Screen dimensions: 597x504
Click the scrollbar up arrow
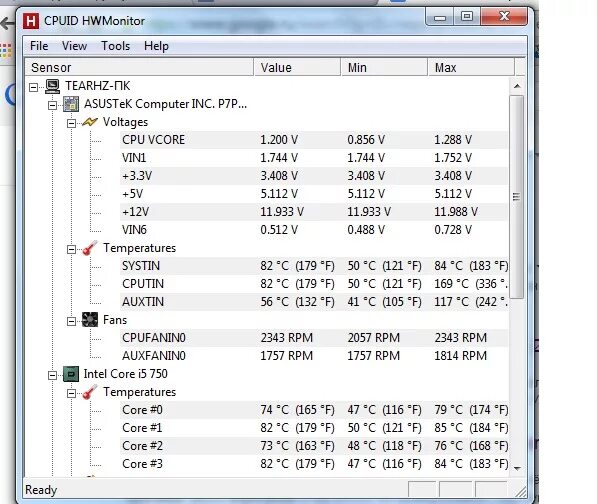click(517, 86)
